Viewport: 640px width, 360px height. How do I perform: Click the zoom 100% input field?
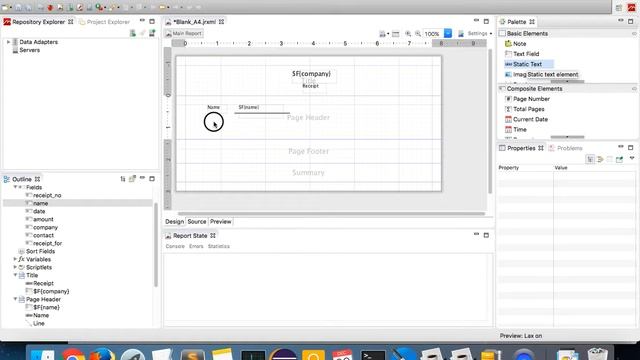pos(433,34)
